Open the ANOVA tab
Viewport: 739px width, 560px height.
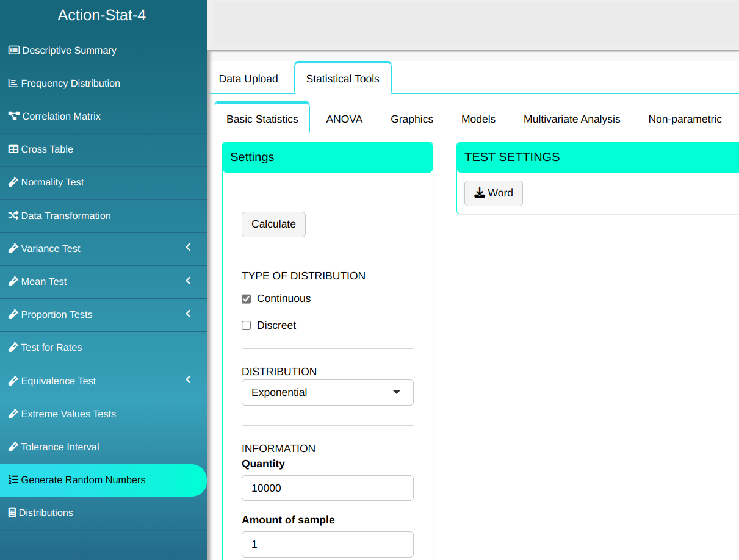coord(344,120)
